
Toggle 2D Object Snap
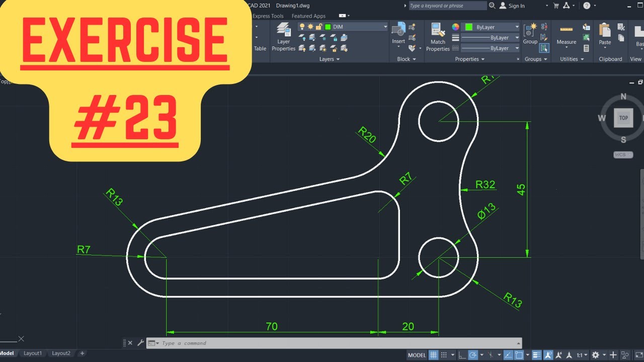[x=519, y=355]
